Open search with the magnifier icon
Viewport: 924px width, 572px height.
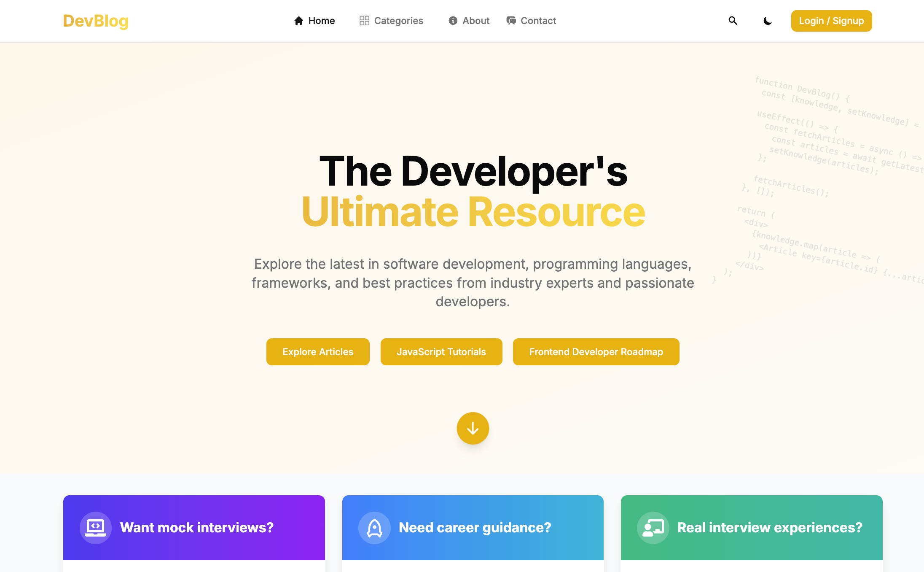tap(733, 21)
